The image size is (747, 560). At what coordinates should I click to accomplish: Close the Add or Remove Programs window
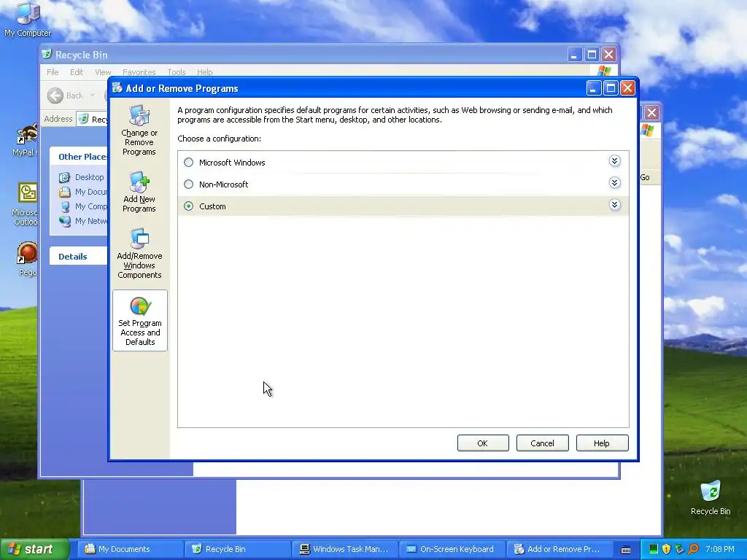(x=628, y=88)
